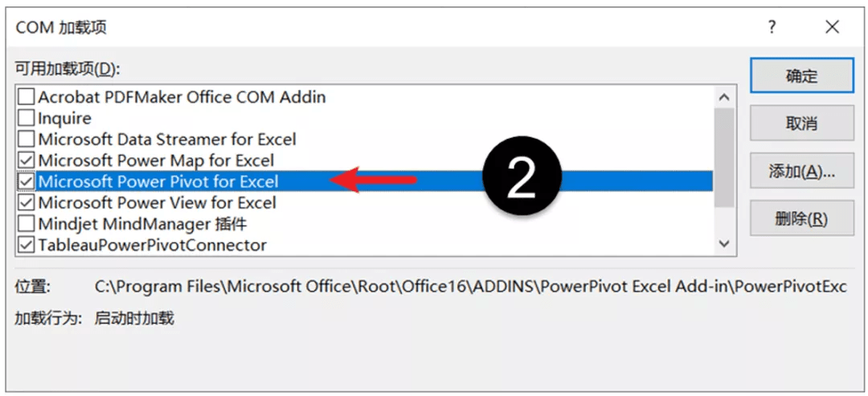868x396 pixels.
Task: Click the help question mark icon
Action: (x=772, y=27)
